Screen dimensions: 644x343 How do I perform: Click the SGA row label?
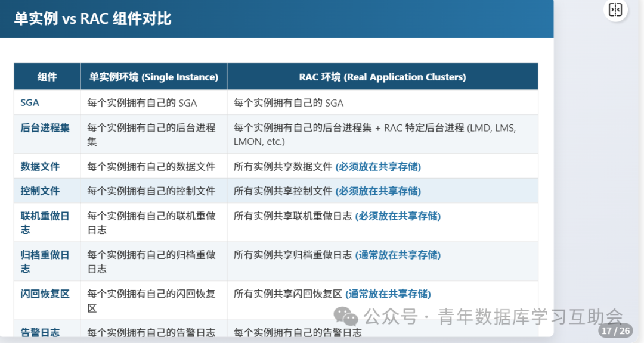[x=30, y=102]
